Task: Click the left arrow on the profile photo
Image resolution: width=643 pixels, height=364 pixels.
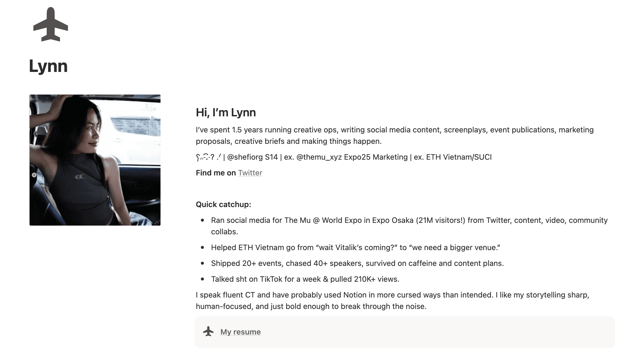Action: point(34,175)
